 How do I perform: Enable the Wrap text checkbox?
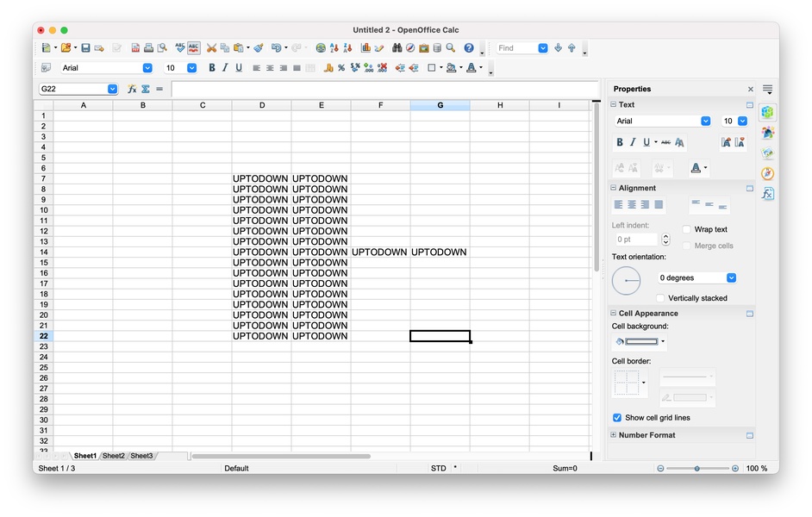[x=687, y=230]
